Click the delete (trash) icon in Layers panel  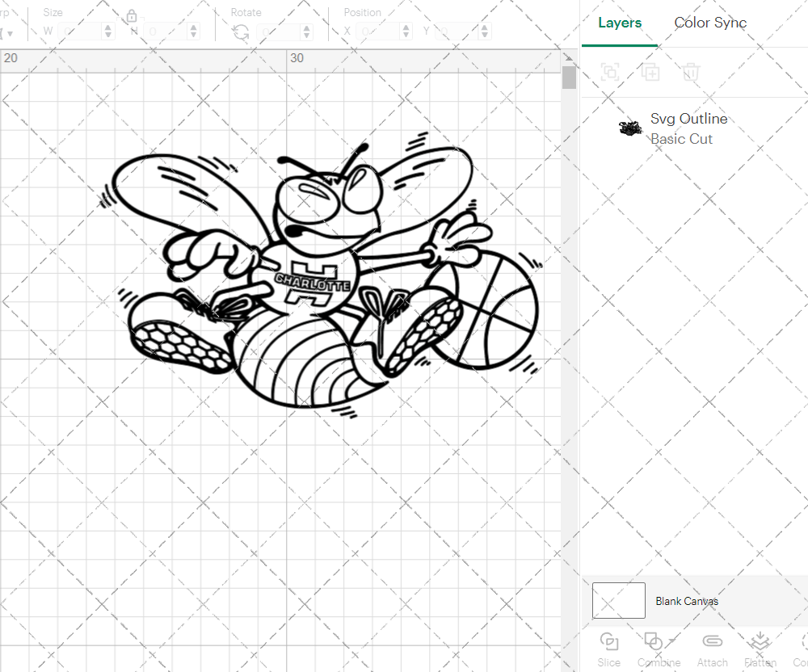(x=690, y=72)
